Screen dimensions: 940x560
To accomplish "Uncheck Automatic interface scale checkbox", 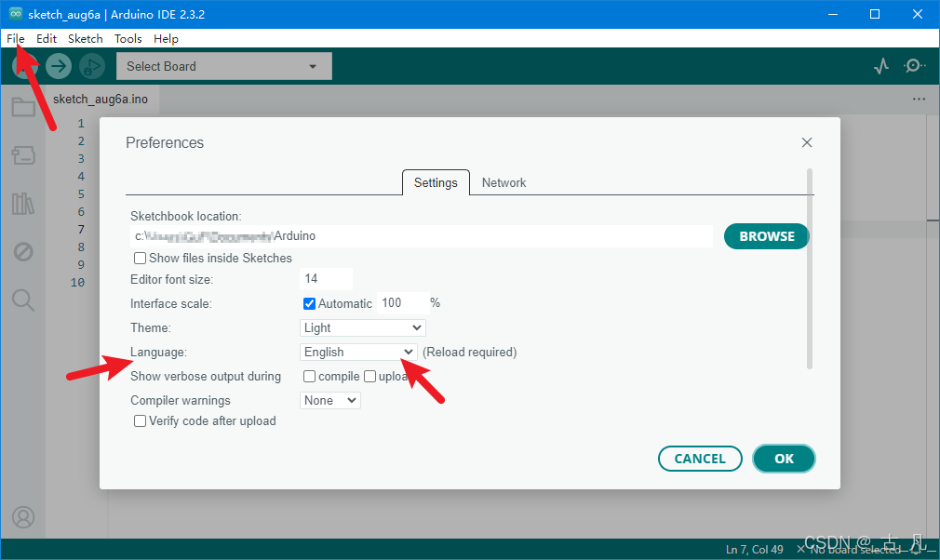I will point(309,303).
